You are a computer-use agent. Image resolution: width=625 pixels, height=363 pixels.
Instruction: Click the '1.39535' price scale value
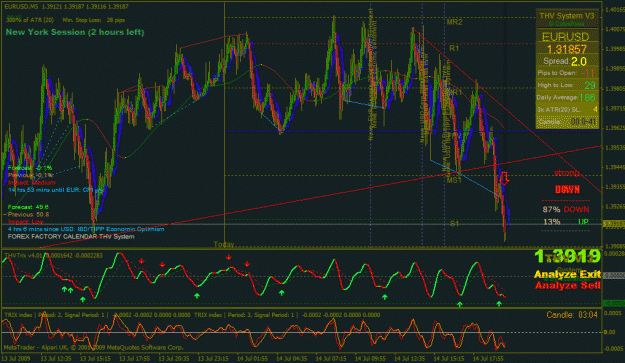coord(615,147)
